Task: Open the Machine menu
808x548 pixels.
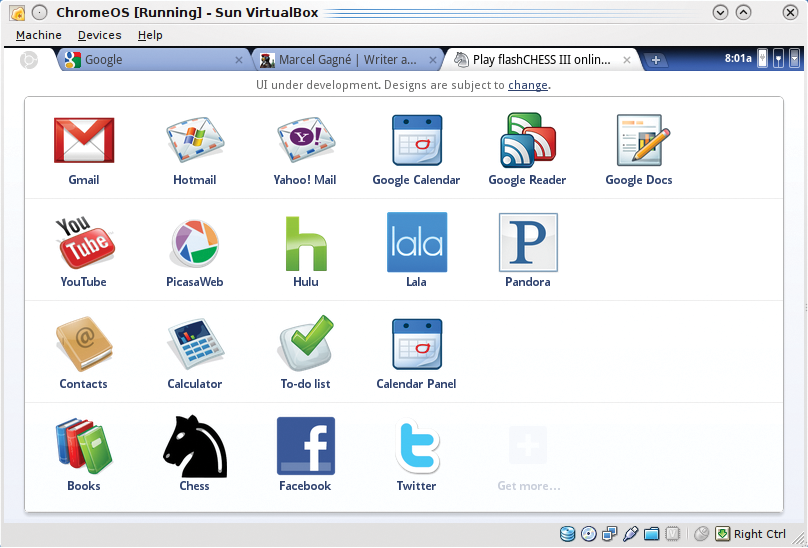Action: [39, 35]
